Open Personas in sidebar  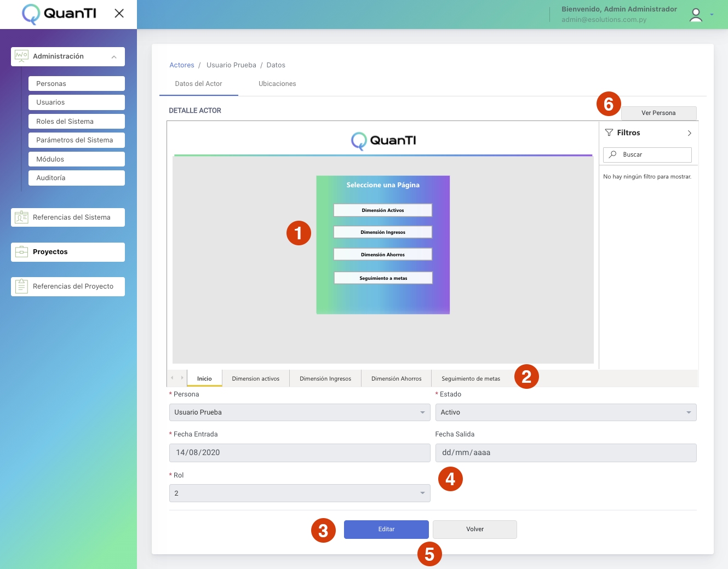[x=77, y=84]
